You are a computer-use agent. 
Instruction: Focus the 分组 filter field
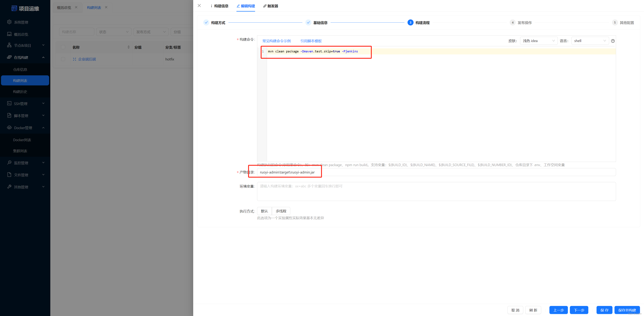182,32
